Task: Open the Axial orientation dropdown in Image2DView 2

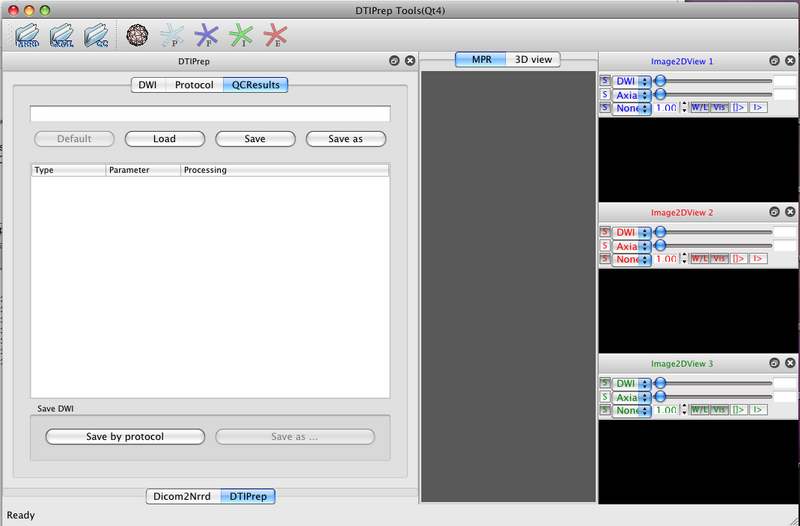Action: click(x=631, y=245)
